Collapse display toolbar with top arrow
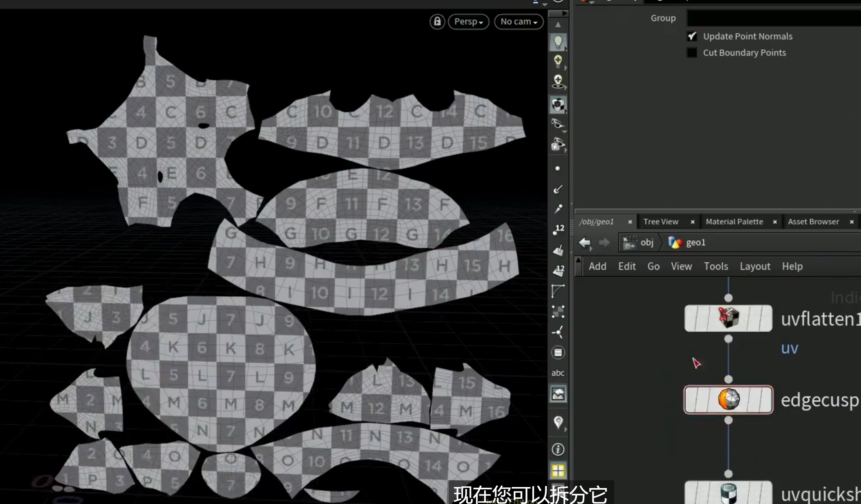This screenshot has width=861, height=504. tap(558, 13)
